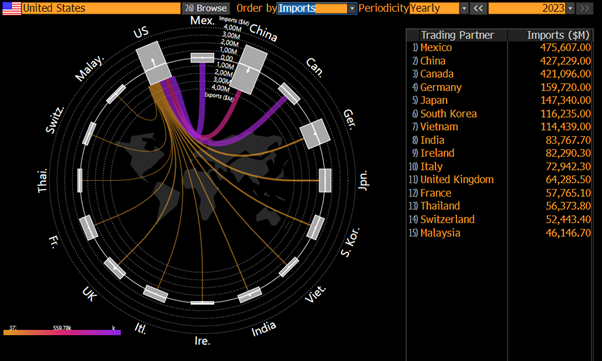Image resolution: width=602 pixels, height=361 pixels.
Task: Click the Trading Partner column header
Action: click(457, 35)
